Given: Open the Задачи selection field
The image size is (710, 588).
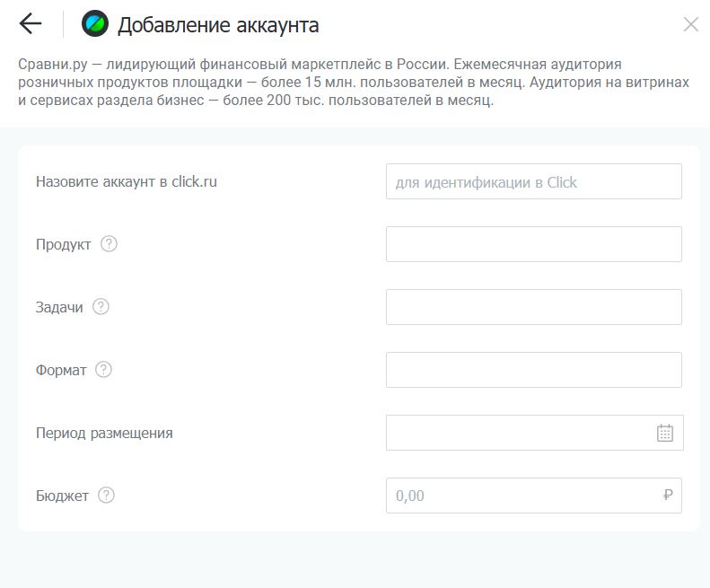Looking at the screenshot, I should coord(534,307).
